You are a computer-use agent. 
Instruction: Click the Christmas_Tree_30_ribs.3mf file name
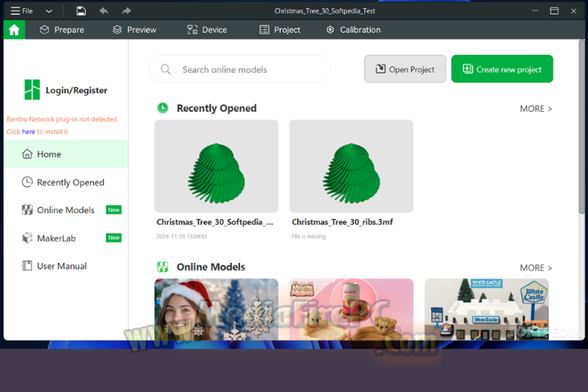pyautogui.click(x=342, y=222)
